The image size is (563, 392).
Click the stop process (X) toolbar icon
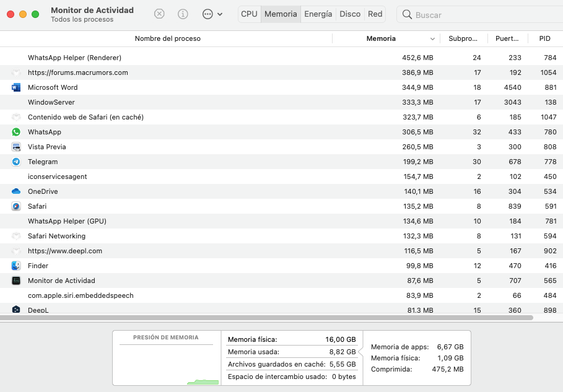pos(159,14)
